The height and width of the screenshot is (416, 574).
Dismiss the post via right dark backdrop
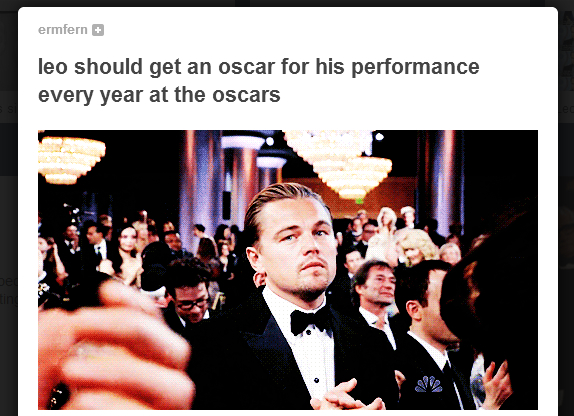tap(566, 220)
